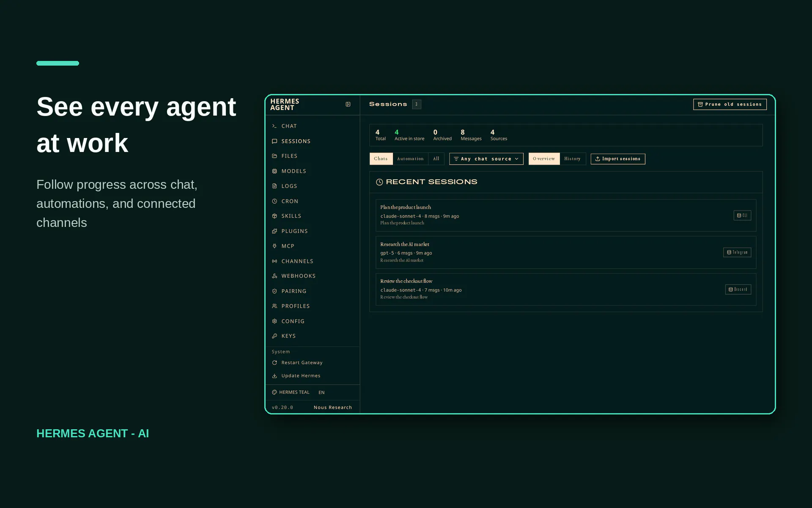Switch to the Chats filter tab

pos(381,159)
